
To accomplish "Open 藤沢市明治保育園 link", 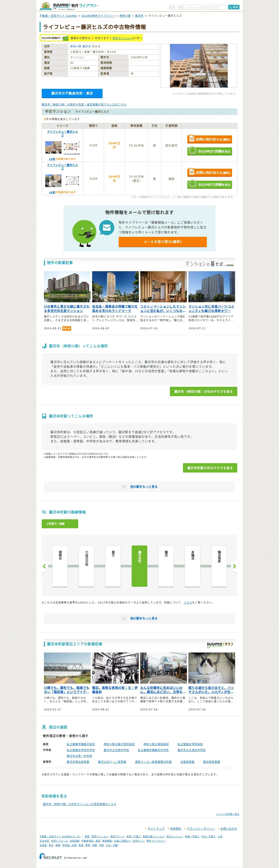I will tap(78, 762).
